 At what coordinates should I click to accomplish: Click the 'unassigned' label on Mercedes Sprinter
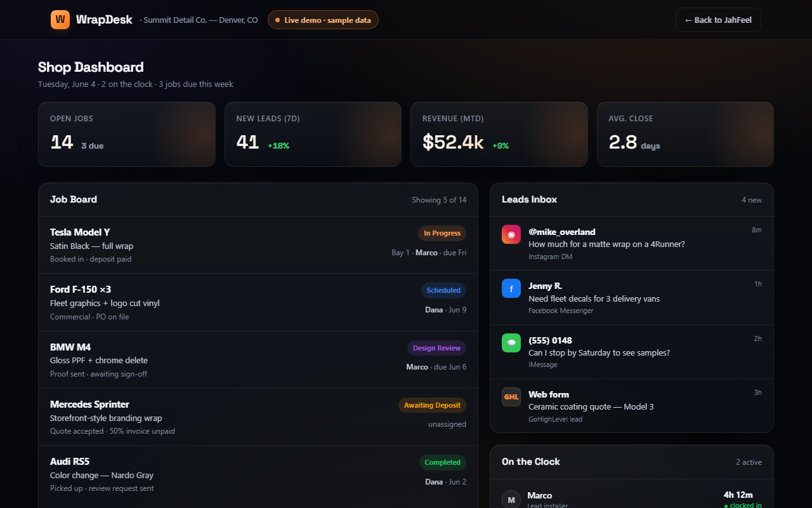(x=447, y=424)
